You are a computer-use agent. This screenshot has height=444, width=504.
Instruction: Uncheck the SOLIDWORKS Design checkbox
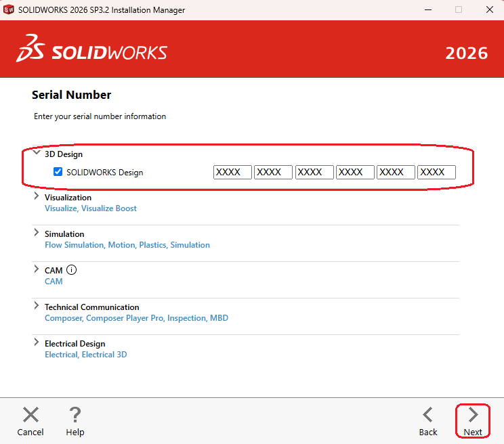[x=58, y=172]
